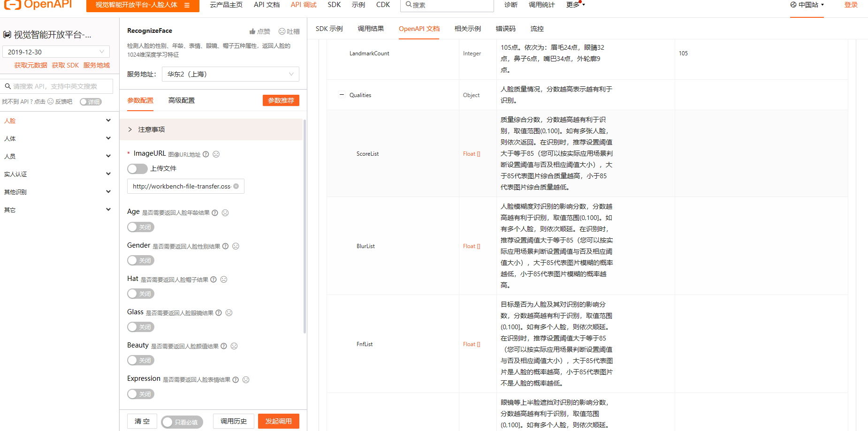Expand the 人员 API category

click(x=57, y=156)
